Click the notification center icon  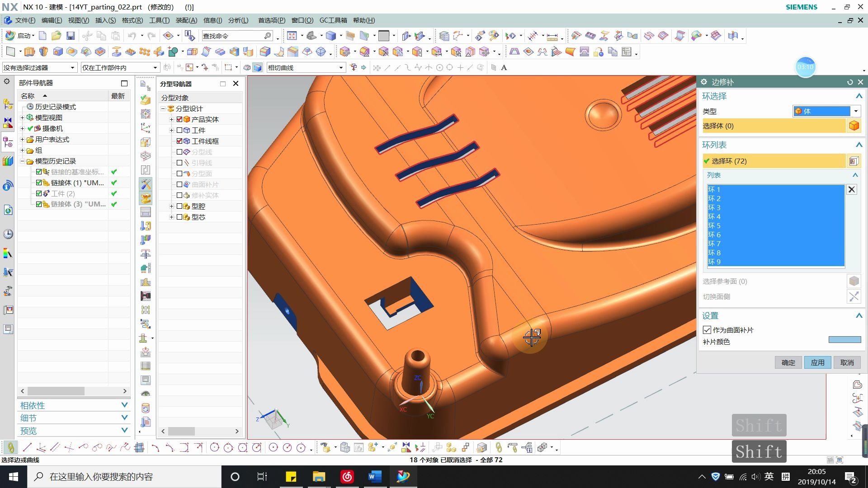850,477
